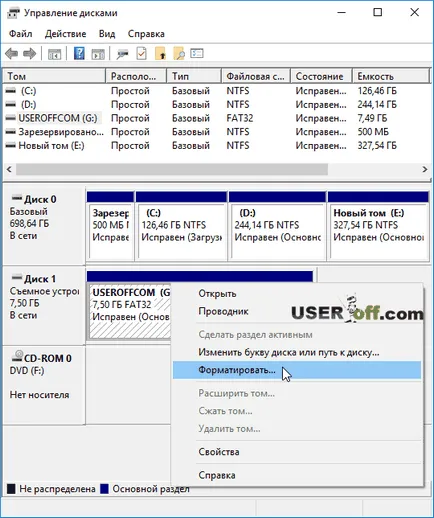
Task: Click the Файловая система column header
Action: click(x=255, y=76)
